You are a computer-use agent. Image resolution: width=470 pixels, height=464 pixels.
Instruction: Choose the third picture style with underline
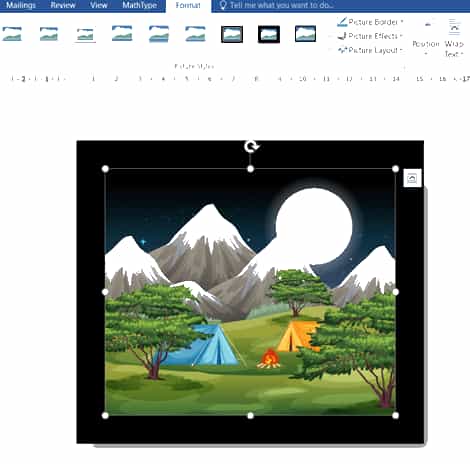pyautogui.click(x=85, y=34)
